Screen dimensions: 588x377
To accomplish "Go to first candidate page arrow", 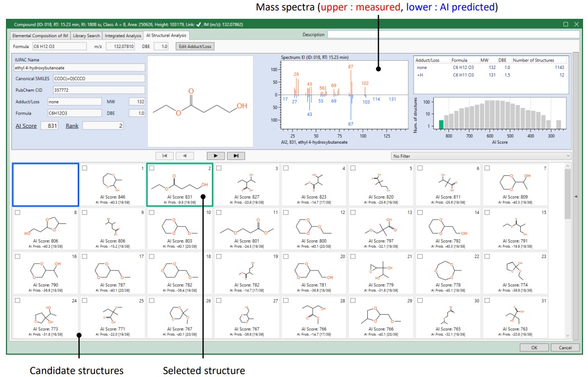I will point(164,156).
